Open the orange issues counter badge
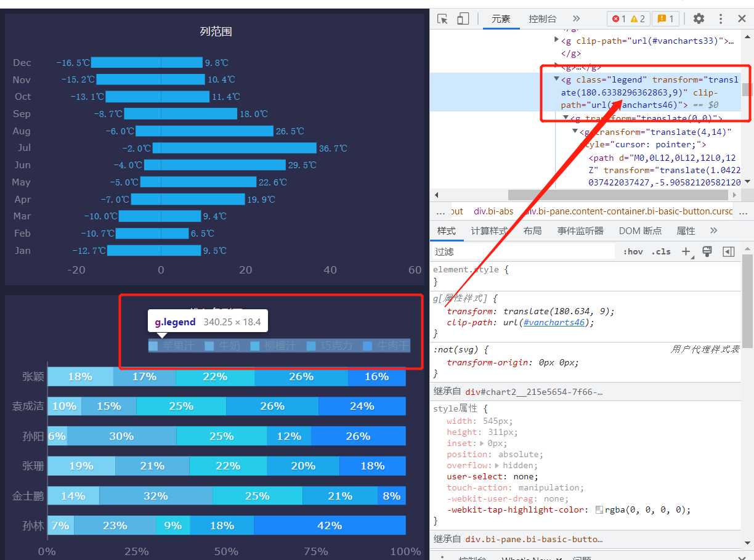This screenshot has height=560, width=754. click(x=666, y=18)
